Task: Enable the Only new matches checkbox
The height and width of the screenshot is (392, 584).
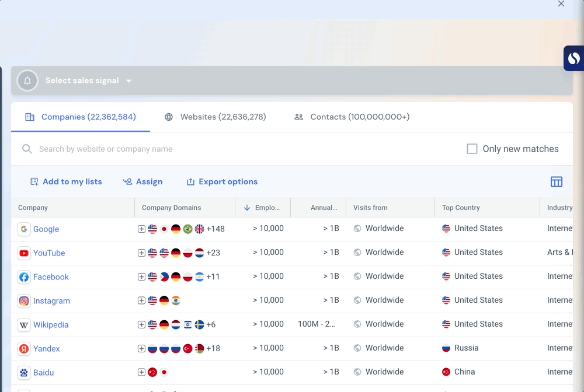Action: [471, 149]
